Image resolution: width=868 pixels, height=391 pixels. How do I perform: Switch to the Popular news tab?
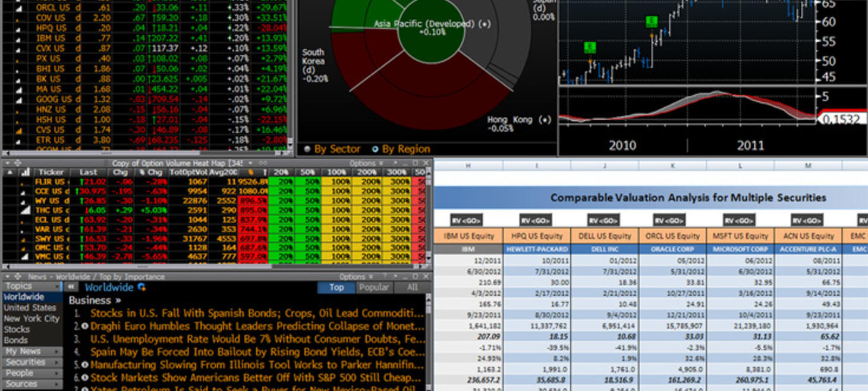[374, 287]
